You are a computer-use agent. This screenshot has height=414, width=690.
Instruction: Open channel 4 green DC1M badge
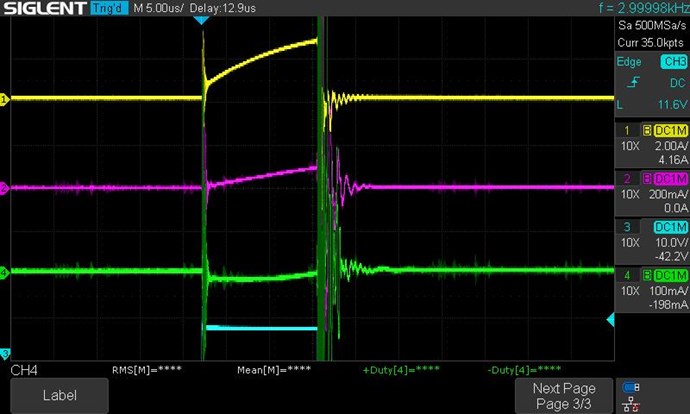point(670,275)
